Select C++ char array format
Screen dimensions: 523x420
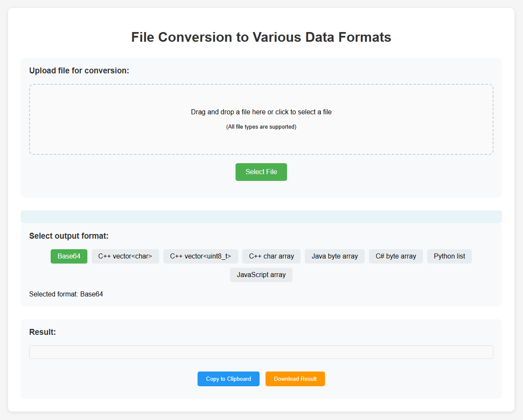coord(271,256)
